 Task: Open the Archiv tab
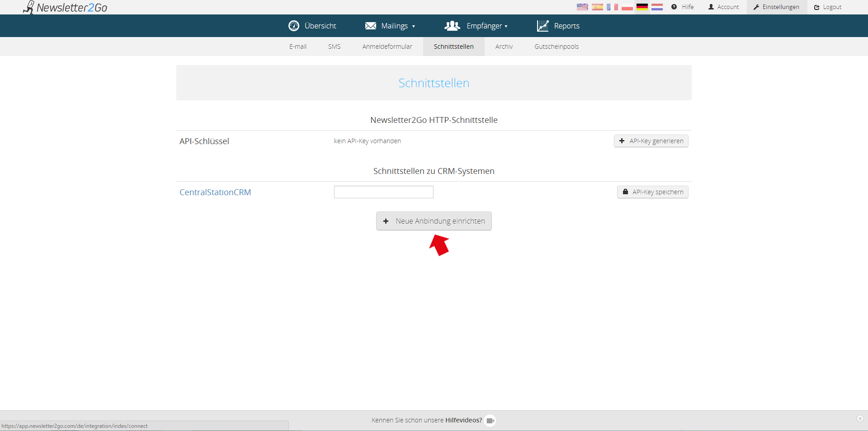pyautogui.click(x=504, y=47)
